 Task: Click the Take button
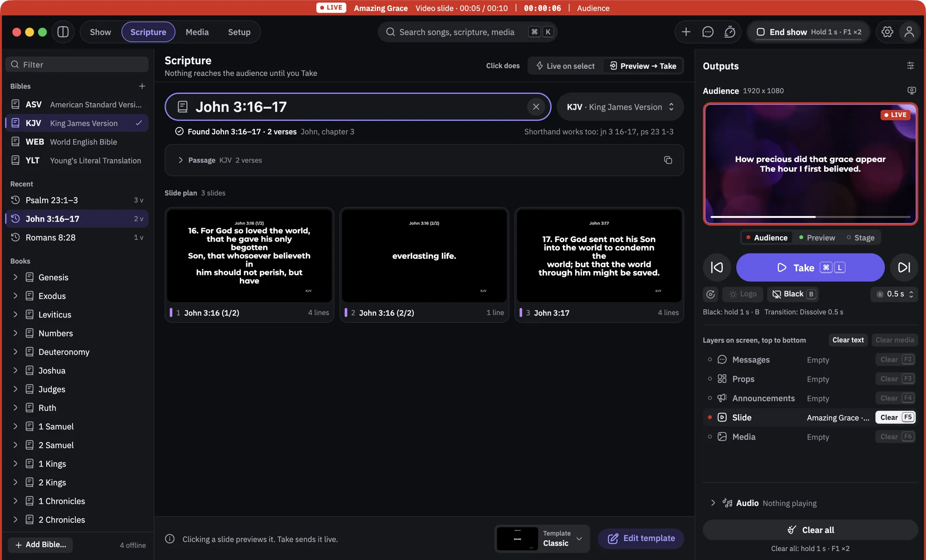tap(810, 268)
